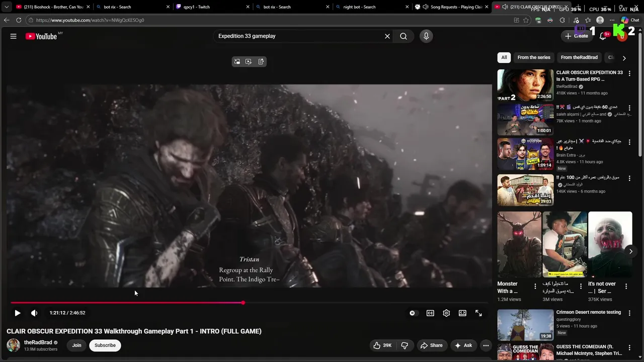Switch to theater mode

tap(462, 313)
